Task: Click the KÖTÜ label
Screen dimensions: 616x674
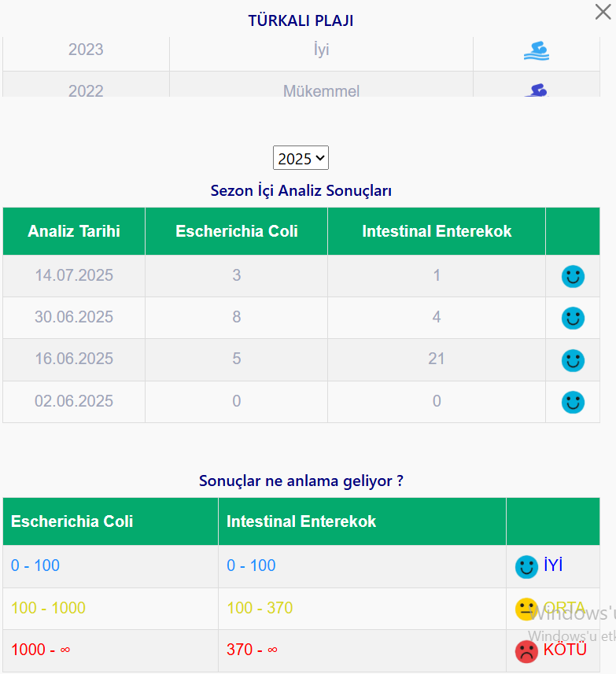Action: pyautogui.click(x=565, y=649)
